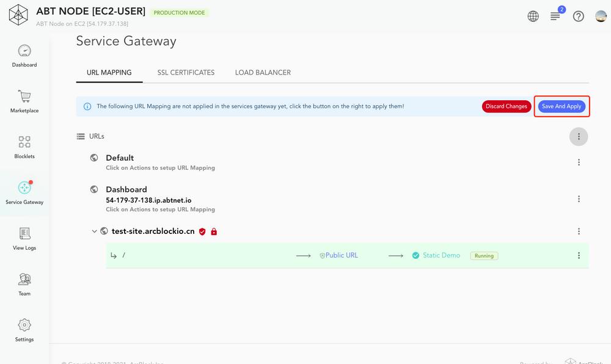Image resolution: width=611 pixels, height=364 pixels.
Task: Click the red lock icon beside test-site domain
Action: coord(213,231)
